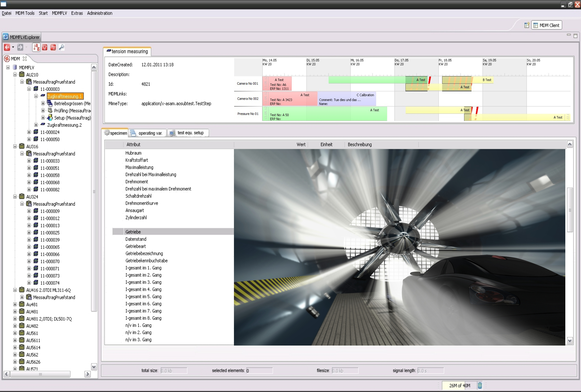The image size is (581, 392).
Task: Select the Zugkraftmessung.1 tree item
Action: point(65,96)
